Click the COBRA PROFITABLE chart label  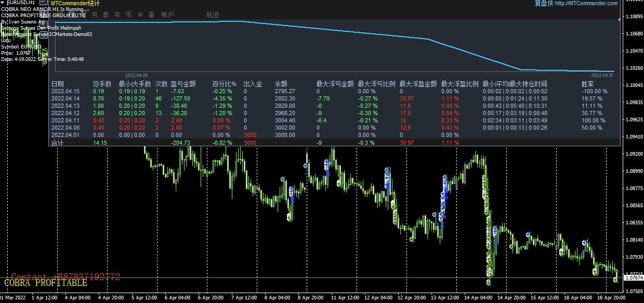click(46, 283)
